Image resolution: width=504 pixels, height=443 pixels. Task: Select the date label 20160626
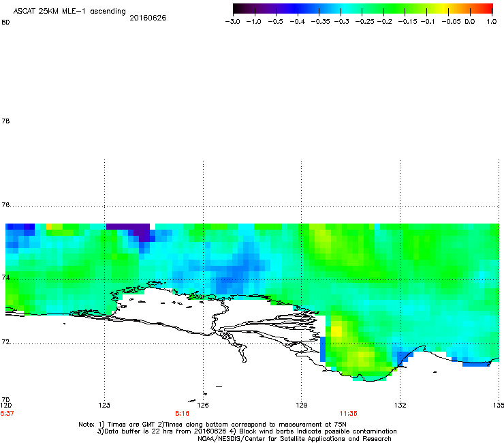tap(148, 18)
